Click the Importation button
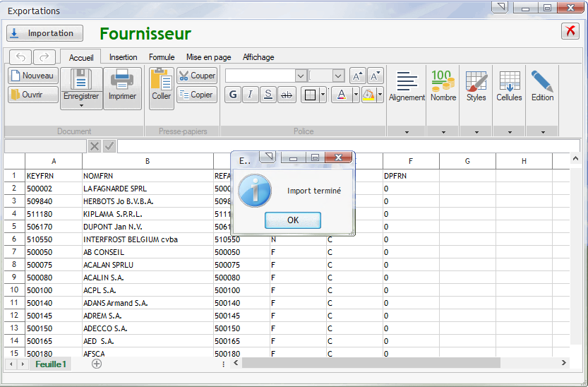This screenshot has height=387, width=588. pyautogui.click(x=44, y=33)
